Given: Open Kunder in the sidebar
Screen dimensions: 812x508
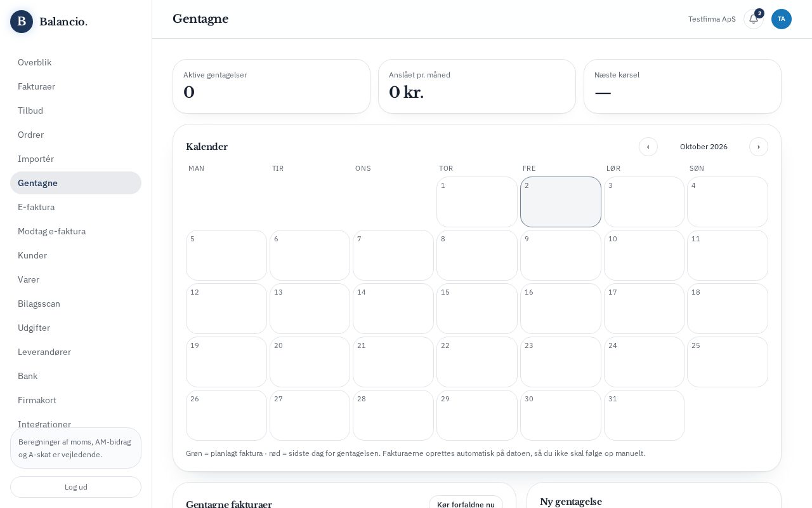Looking at the screenshot, I should [75, 255].
